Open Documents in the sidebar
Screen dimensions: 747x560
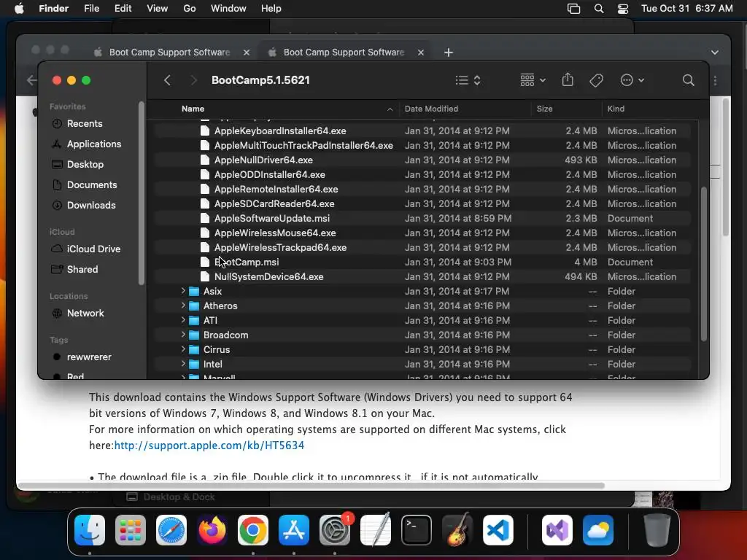pyautogui.click(x=91, y=185)
